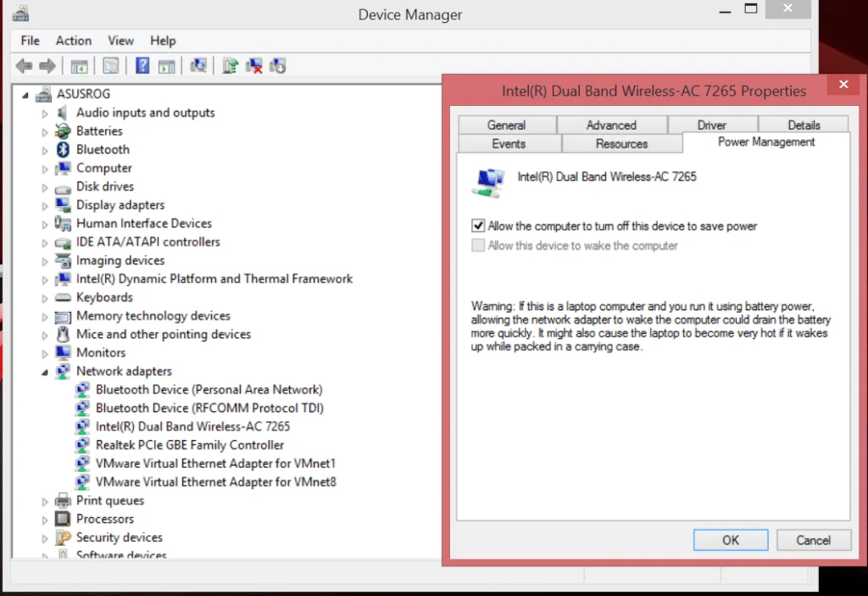Open the Properties toolbar icon

tap(111, 65)
